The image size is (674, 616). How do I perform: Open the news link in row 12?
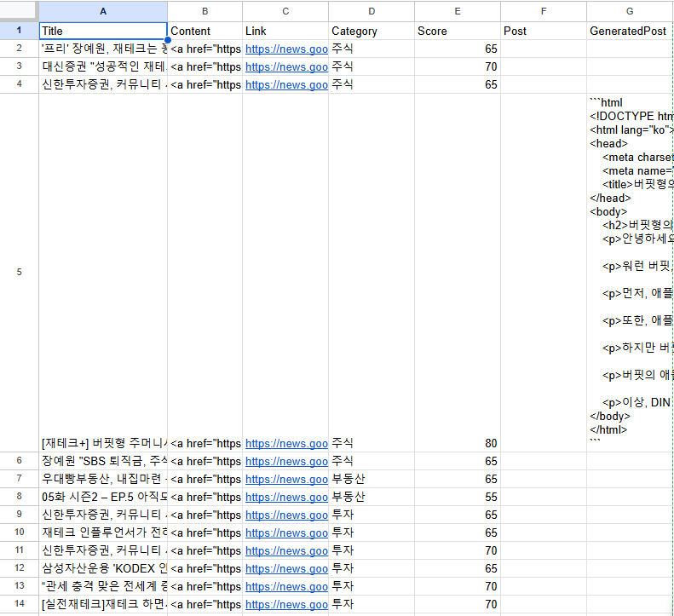(286, 569)
